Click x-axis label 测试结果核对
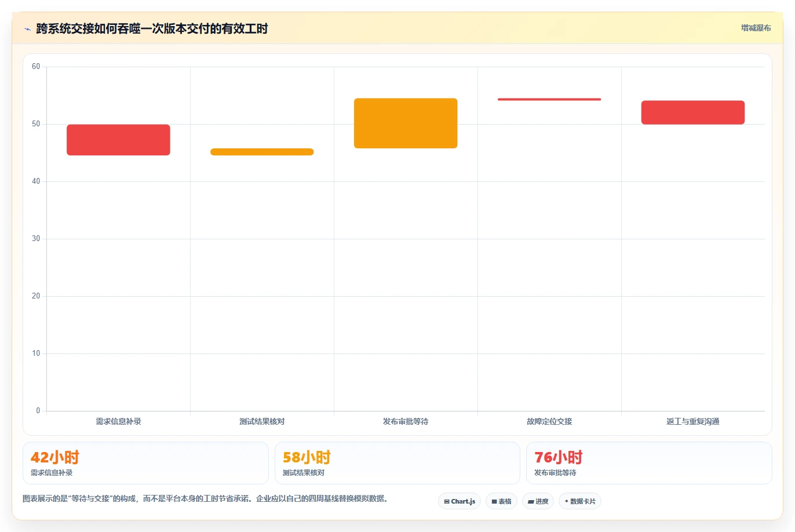Viewport: 795px width, 532px height. [x=262, y=422]
